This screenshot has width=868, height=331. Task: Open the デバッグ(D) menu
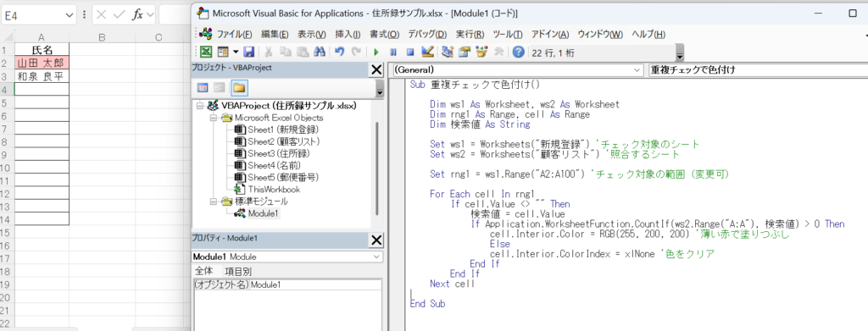[427, 34]
